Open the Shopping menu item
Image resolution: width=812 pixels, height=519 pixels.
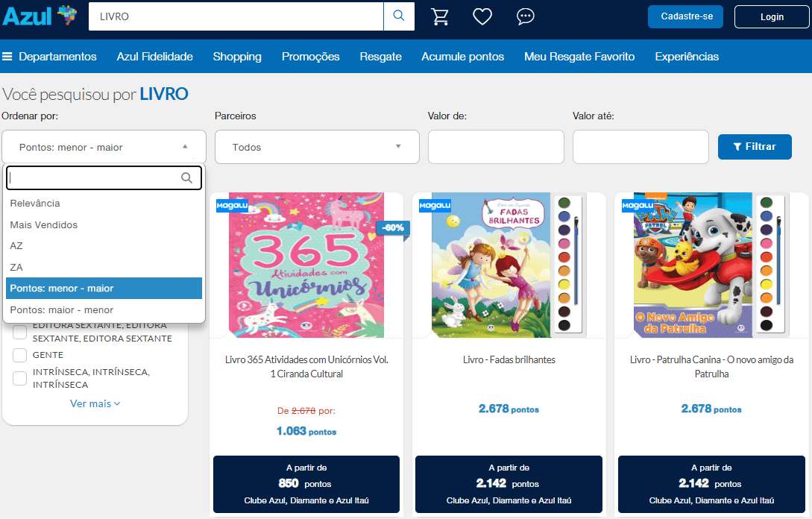coord(237,57)
